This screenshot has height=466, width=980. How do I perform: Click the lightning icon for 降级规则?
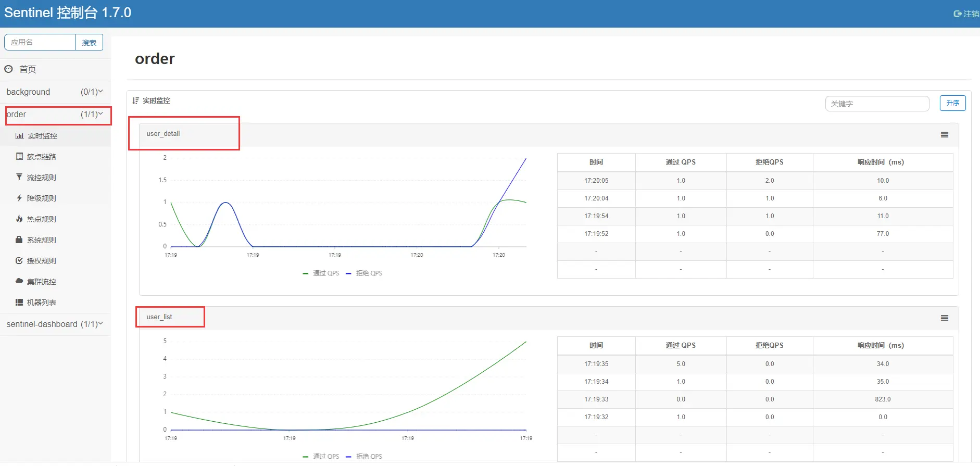[19, 198]
